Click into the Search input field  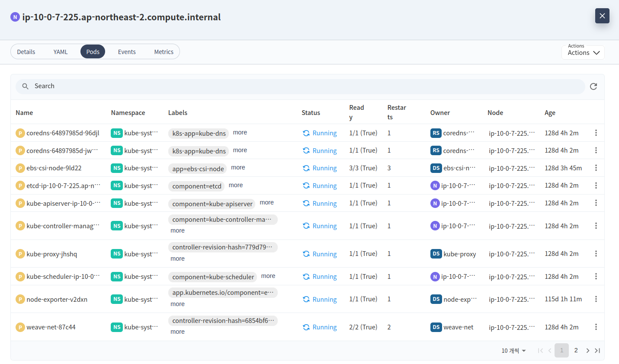tap(300, 86)
